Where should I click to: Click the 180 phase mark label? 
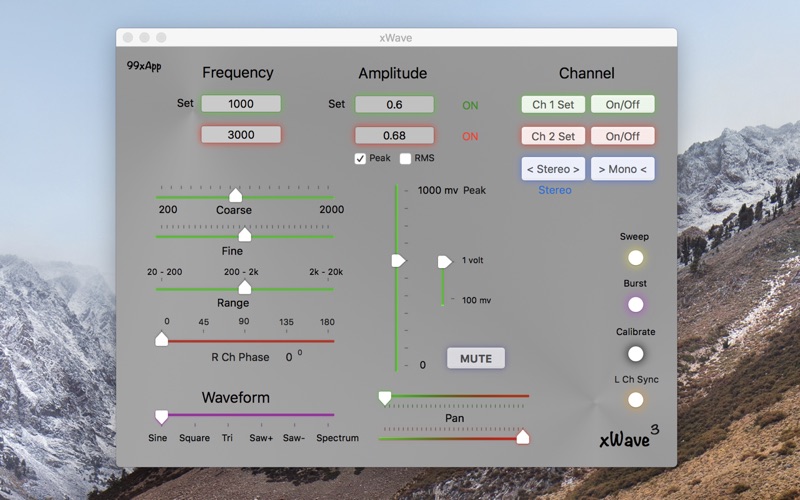(327, 322)
